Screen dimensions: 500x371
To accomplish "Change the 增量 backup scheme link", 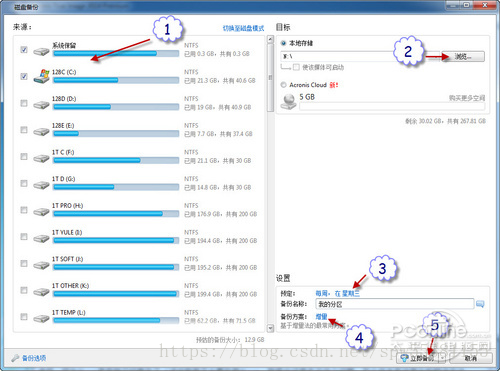I will tap(321, 317).
